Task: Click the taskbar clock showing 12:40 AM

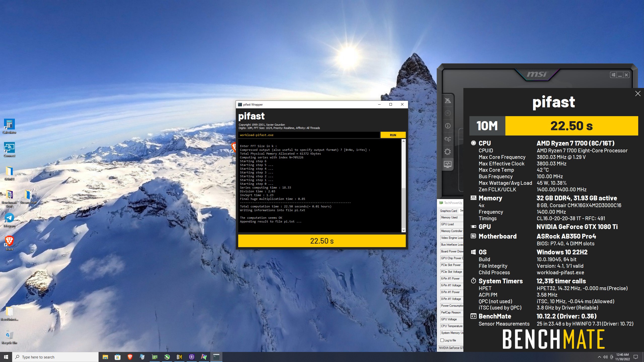Action: [x=622, y=357]
